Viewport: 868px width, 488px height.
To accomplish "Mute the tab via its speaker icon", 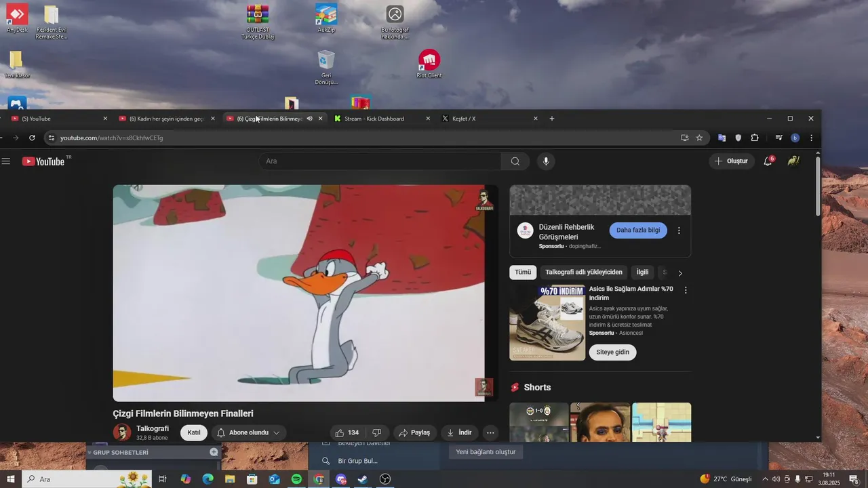I will [x=309, y=119].
